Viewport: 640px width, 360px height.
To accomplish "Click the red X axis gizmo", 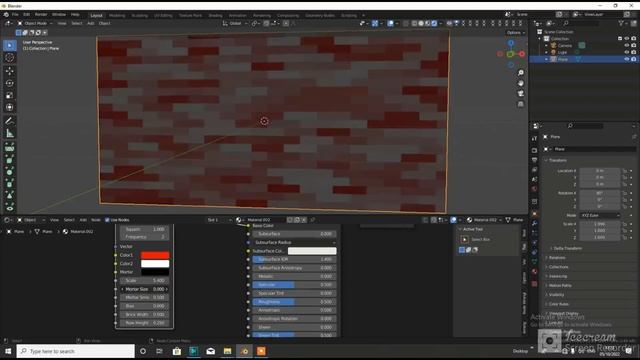I will click(522, 54).
